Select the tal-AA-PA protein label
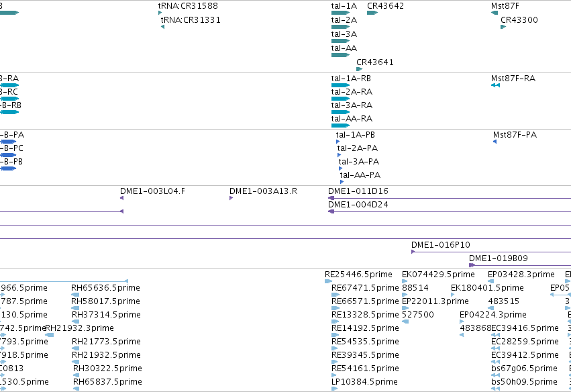The height and width of the screenshot is (392, 571). pyautogui.click(x=360, y=175)
